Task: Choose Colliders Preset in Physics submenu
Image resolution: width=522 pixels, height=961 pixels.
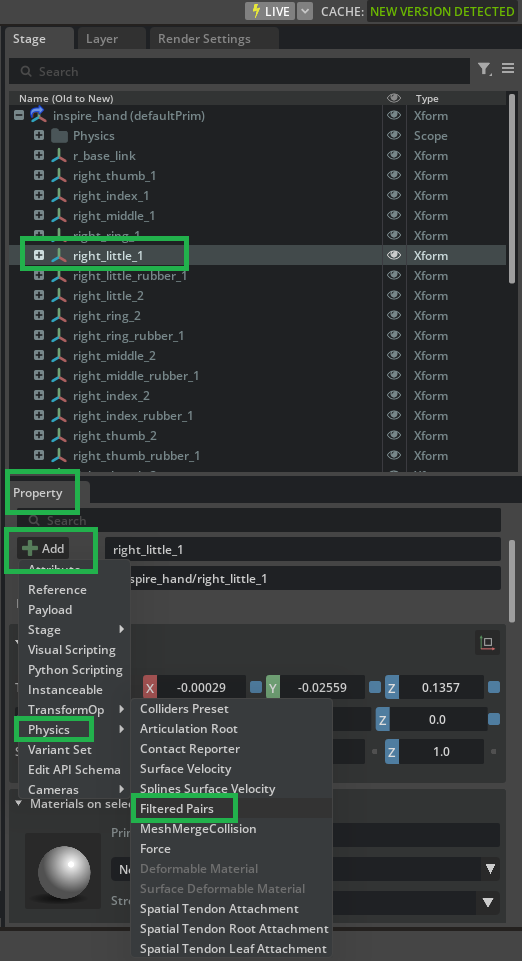Action: [184, 708]
